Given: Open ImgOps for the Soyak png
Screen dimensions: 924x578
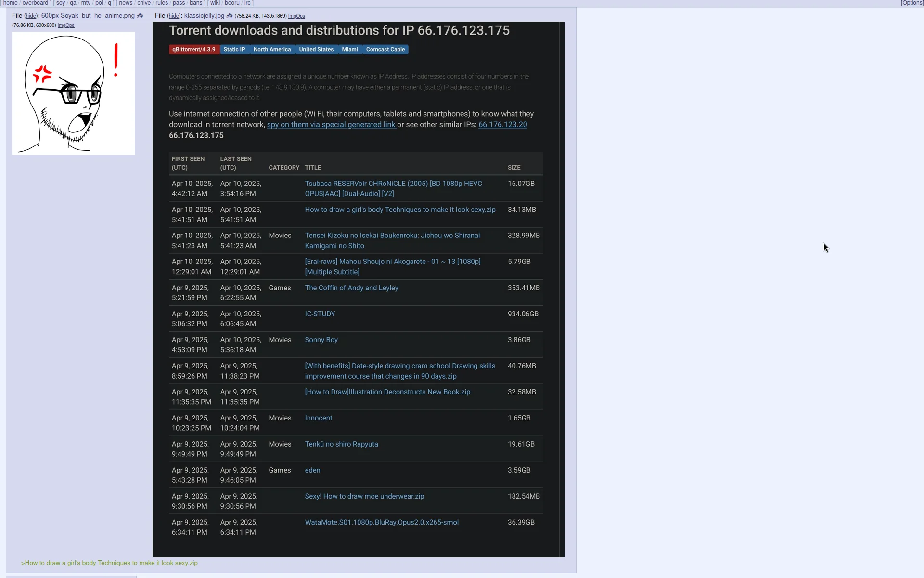Looking at the screenshot, I should [x=66, y=26].
